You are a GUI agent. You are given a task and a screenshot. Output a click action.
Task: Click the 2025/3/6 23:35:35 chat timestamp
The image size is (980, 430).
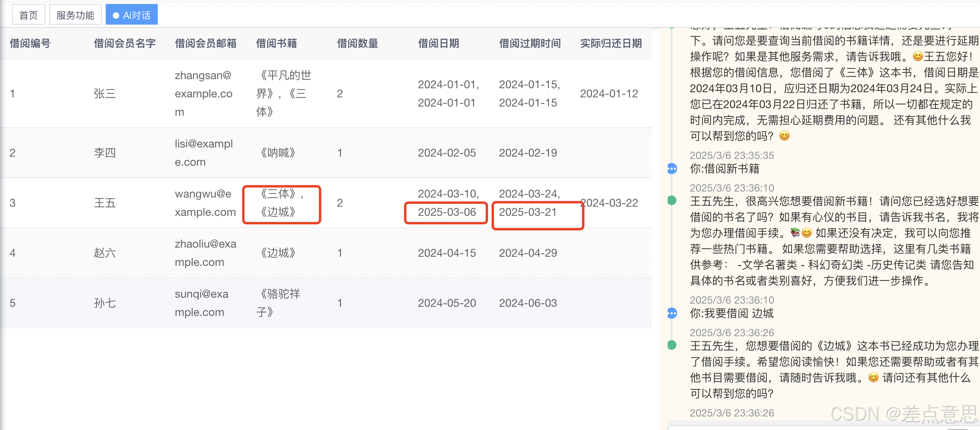coord(732,155)
